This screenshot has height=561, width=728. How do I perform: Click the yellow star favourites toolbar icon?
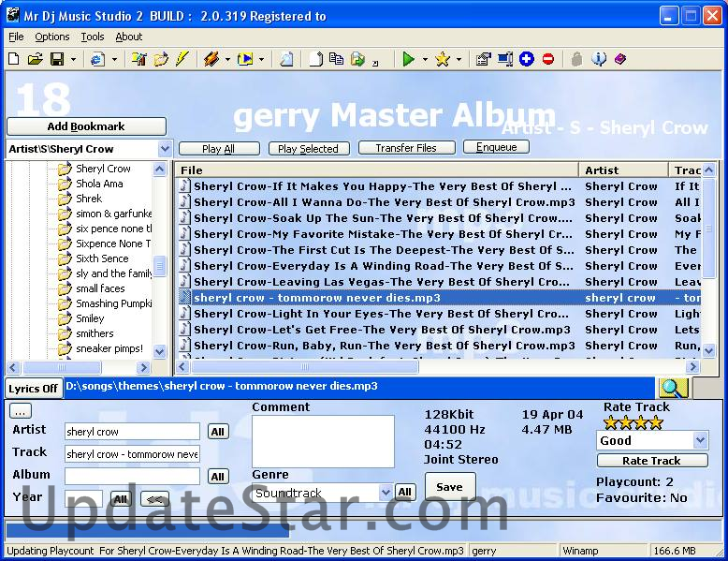click(x=443, y=59)
